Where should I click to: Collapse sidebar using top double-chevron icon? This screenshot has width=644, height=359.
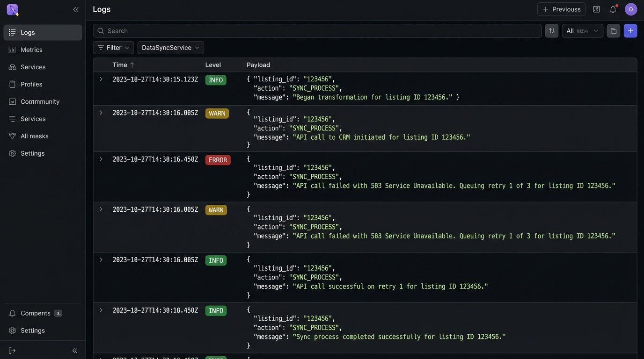coord(76,9)
